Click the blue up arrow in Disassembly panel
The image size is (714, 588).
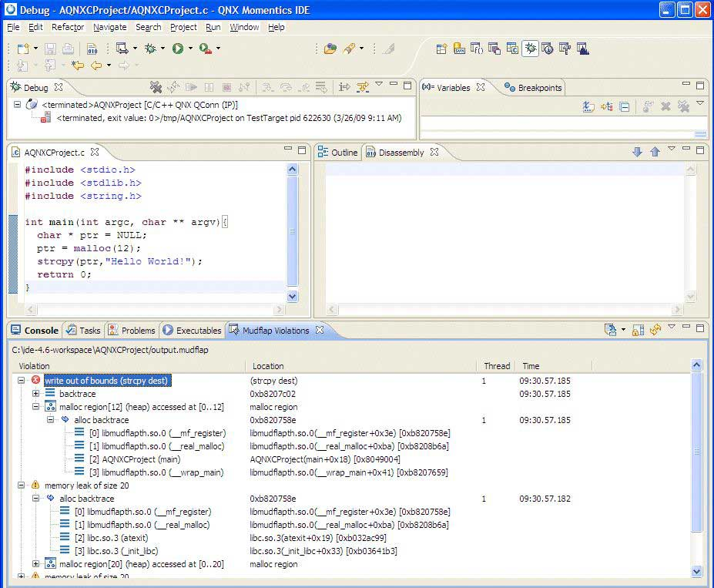tap(655, 153)
